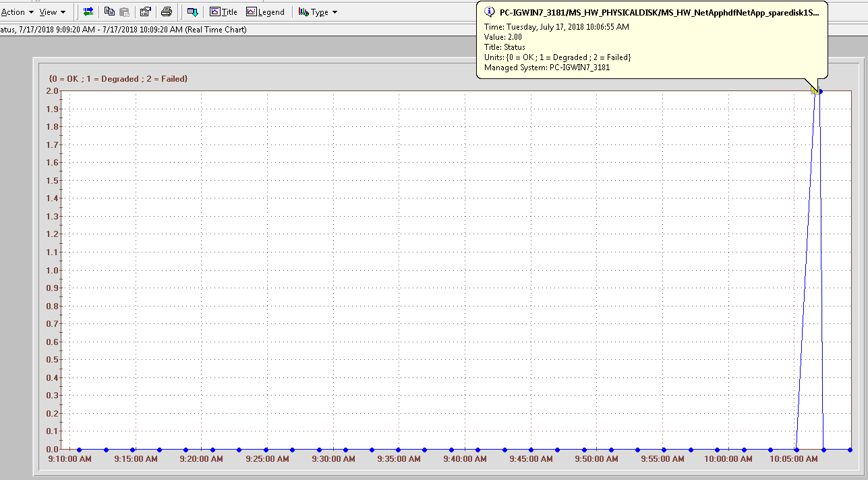868x480 pixels.
Task: Click the units legend text above chart
Action: (x=119, y=79)
